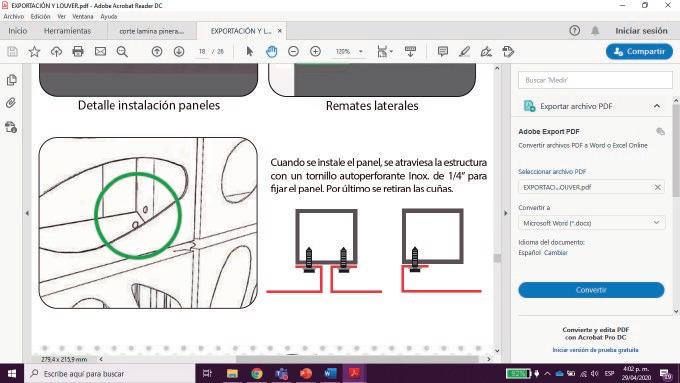Switch to the corte lamina pinera tab
680x383 pixels.
(152, 31)
